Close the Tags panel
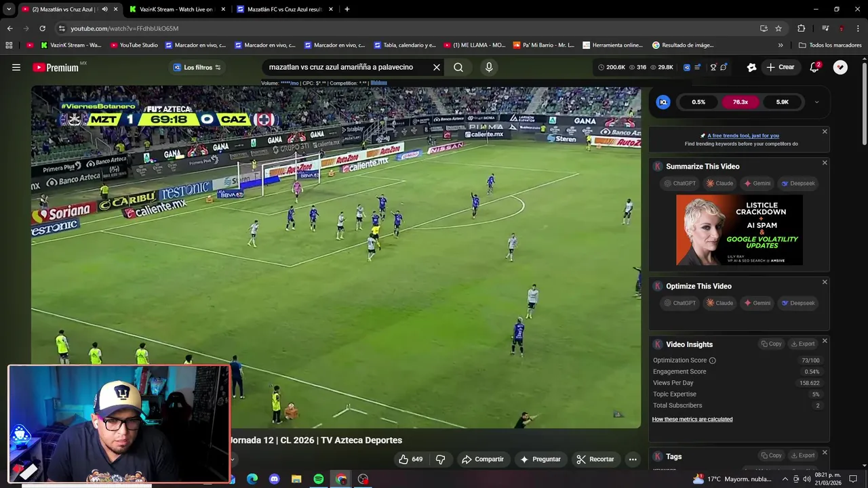Screen dimensions: 868x488 825,452
